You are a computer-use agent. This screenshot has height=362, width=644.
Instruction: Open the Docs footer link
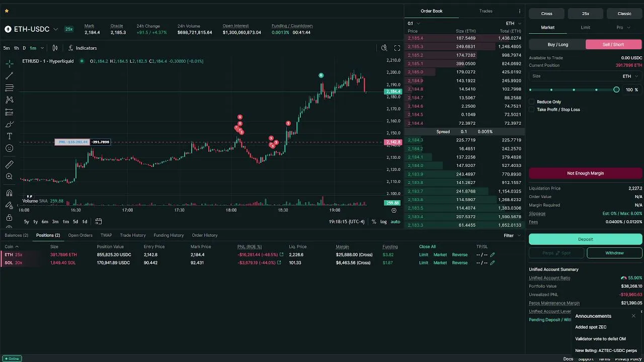[568, 359]
